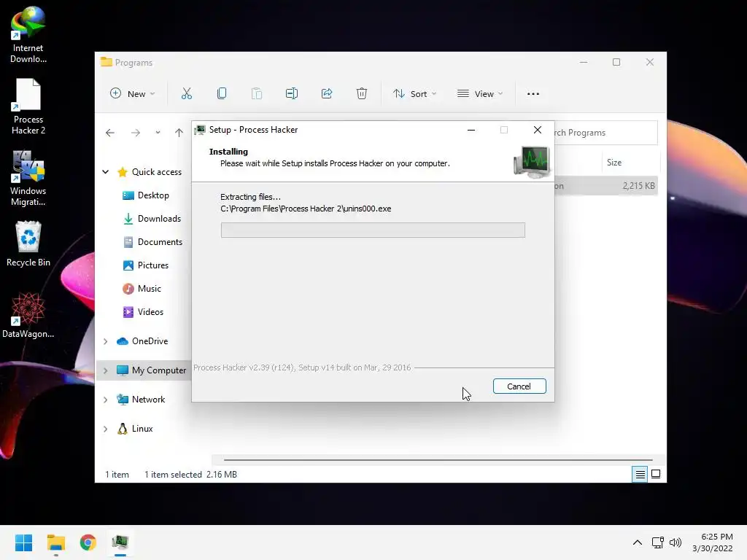Click the Paste icon in Explorer toolbar
Screen dimensions: 747x560
(x=256, y=93)
